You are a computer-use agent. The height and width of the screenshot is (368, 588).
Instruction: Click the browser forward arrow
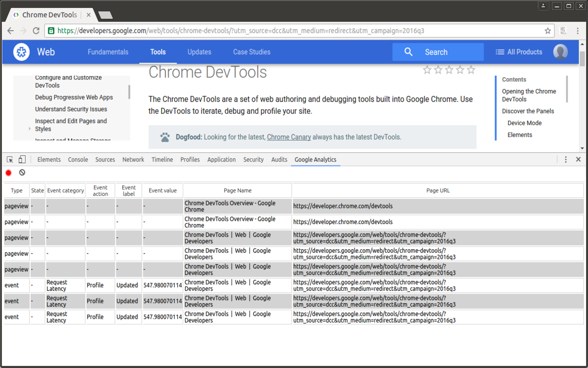[23, 31]
